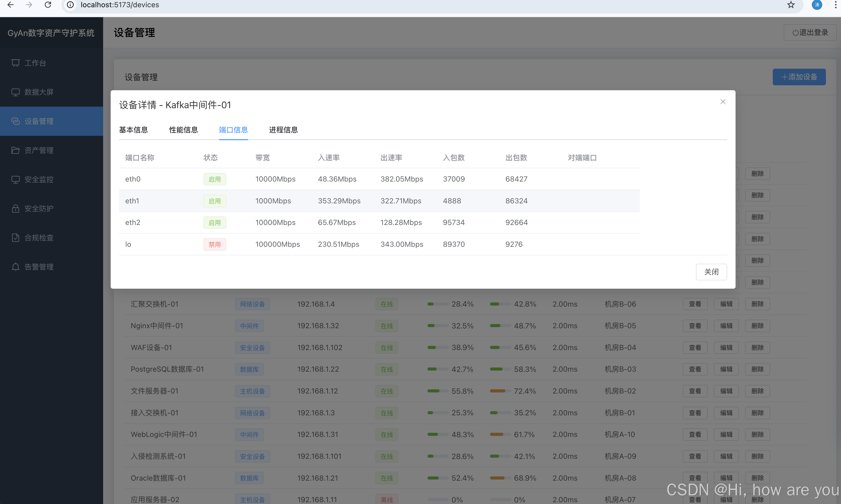
Task: Click the 数据大屏 monitor icon
Action: (x=16, y=92)
